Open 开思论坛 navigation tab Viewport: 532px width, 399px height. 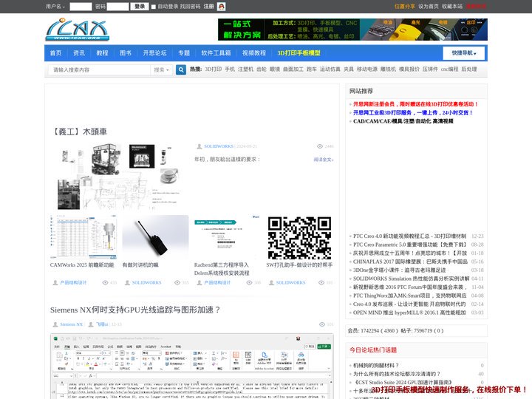tap(154, 53)
